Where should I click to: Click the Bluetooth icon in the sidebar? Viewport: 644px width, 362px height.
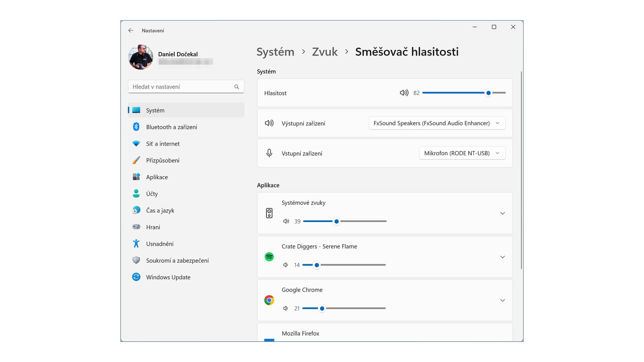[136, 127]
